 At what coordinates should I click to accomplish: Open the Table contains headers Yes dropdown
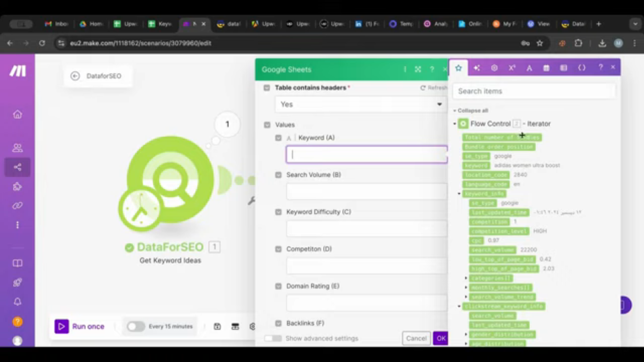point(361,104)
